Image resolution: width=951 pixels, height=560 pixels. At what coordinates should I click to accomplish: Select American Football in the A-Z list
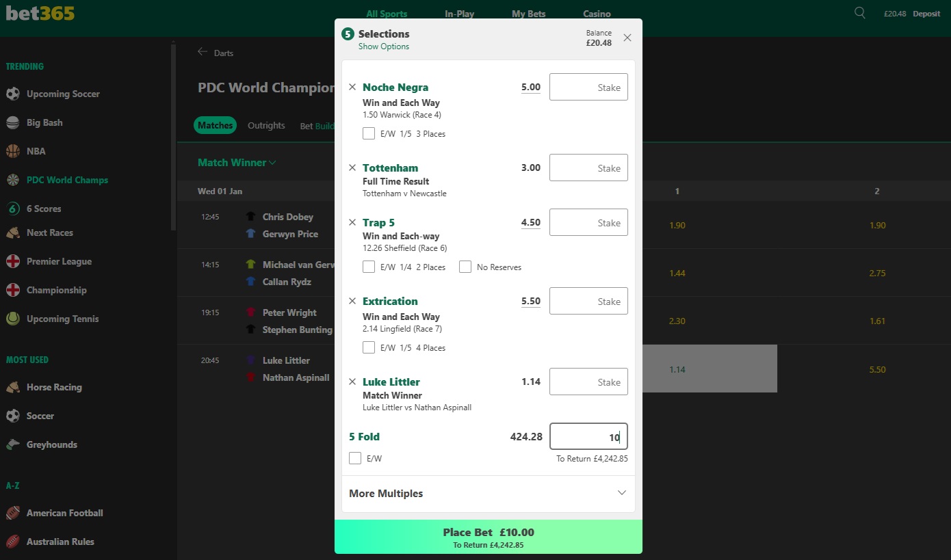pos(64,513)
